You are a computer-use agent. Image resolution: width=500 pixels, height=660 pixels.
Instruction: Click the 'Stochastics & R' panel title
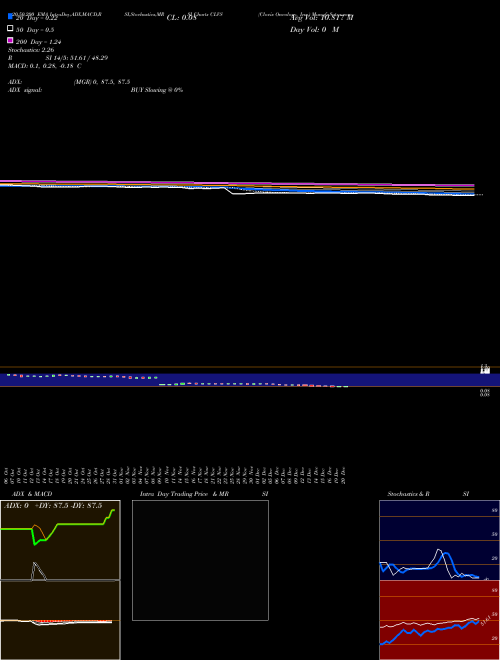(x=408, y=494)
